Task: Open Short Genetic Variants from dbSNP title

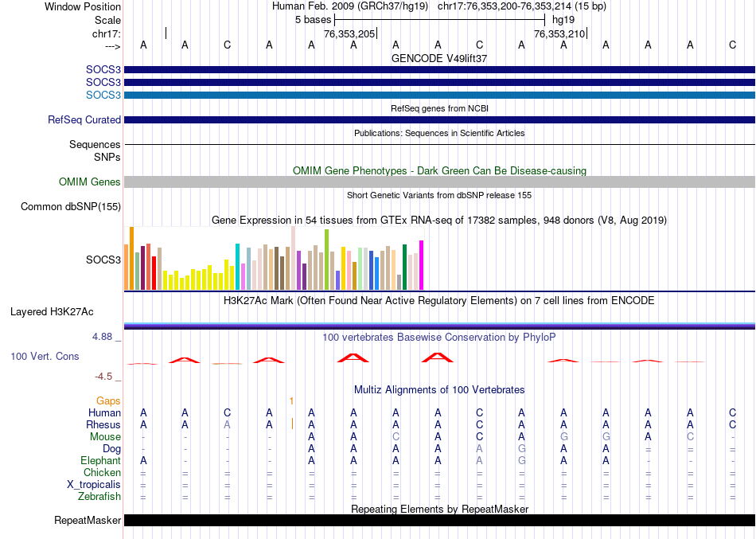Action: [x=439, y=195]
